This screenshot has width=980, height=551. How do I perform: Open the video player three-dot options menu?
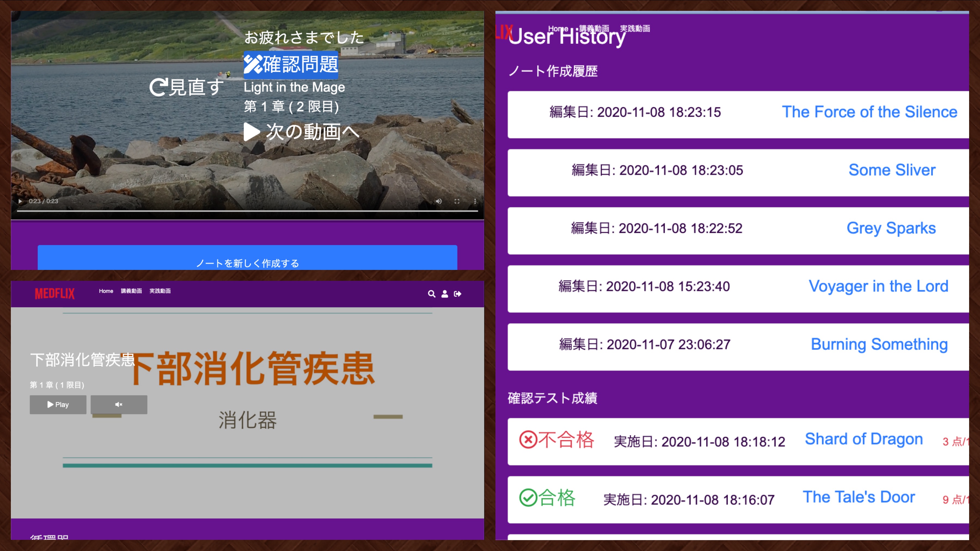[475, 201]
